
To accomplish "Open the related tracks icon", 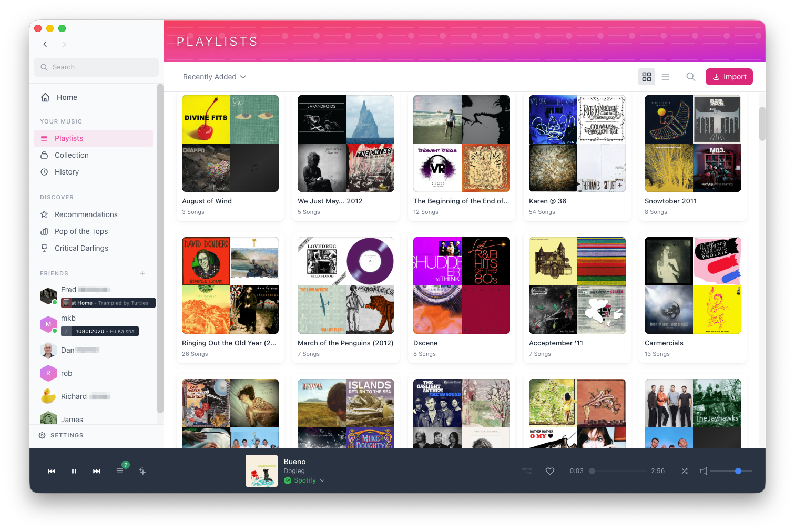I will pos(527,471).
